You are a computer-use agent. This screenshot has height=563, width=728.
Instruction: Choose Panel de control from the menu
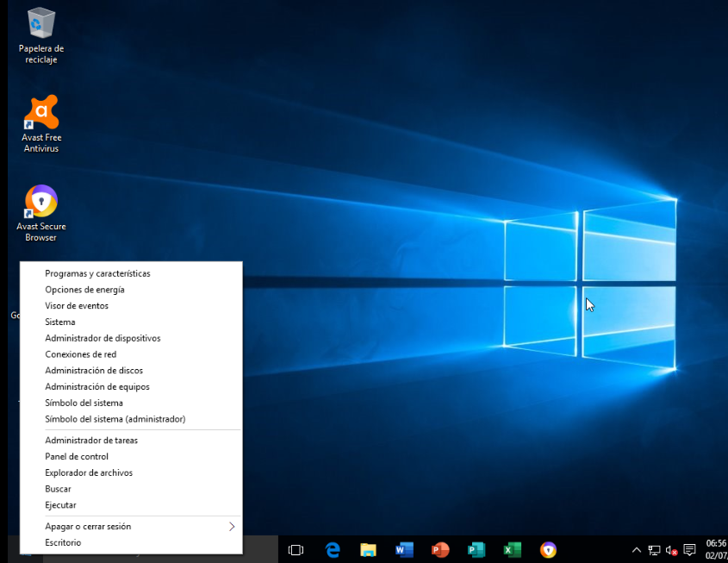point(77,456)
